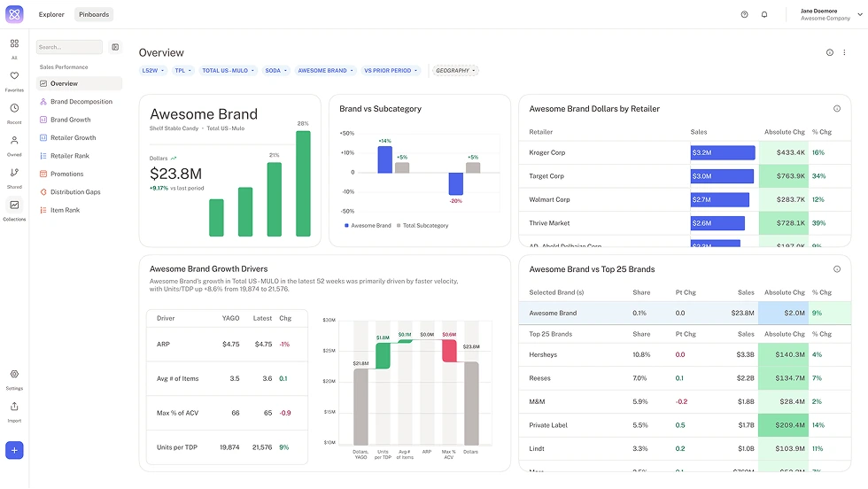The width and height of the screenshot is (868, 489).
Task: Open VS PRIOR PERIOD filter dropdown
Action: pos(391,71)
